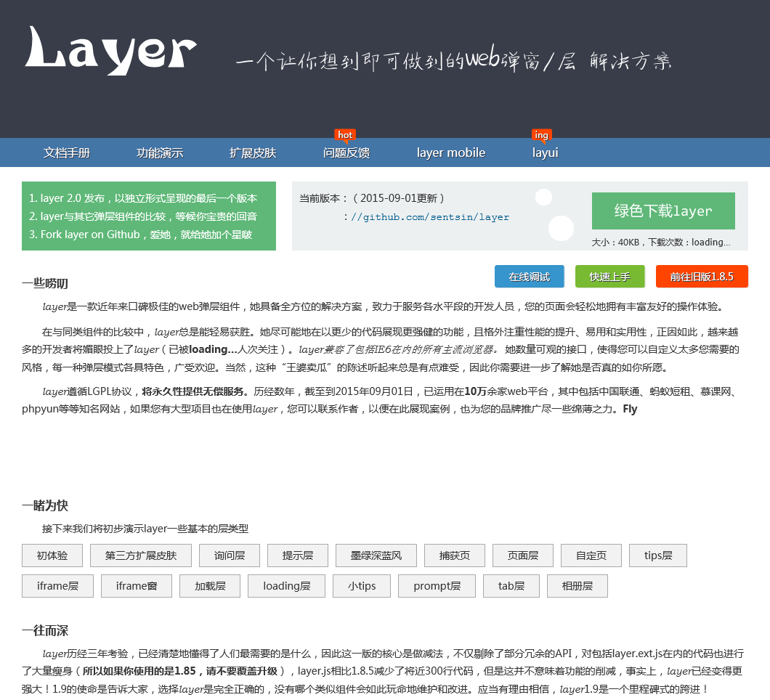Open the "Fork layer on Github" link
770x700 pixels.
140,235
